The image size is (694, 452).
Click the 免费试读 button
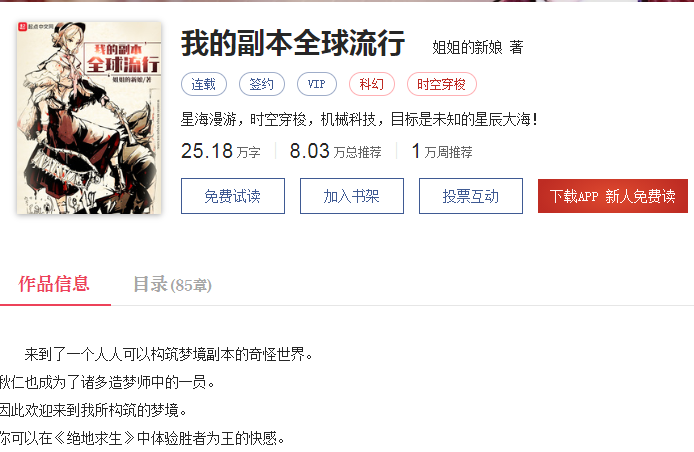point(233,196)
